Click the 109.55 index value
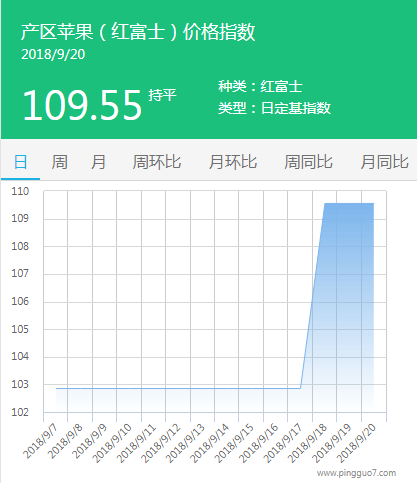The height and width of the screenshot is (483, 417). [82, 105]
